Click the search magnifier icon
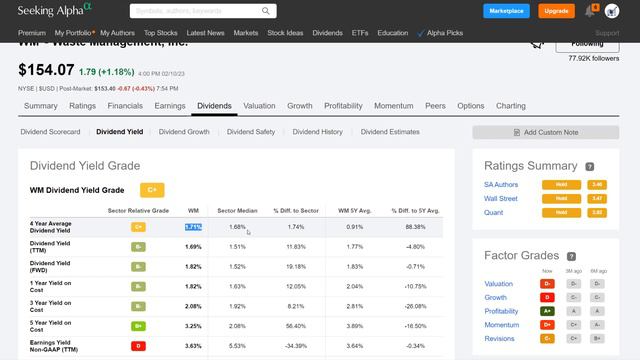Image resolution: width=640 pixels, height=360 pixels. (266, 11)
